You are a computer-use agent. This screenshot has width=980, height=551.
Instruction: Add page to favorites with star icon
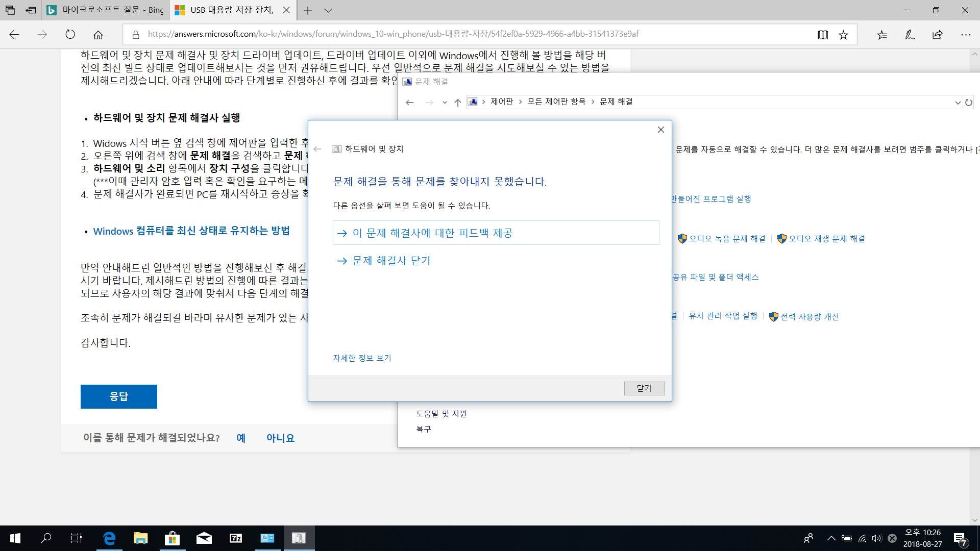pyautogui.click(x=843, y=35)
